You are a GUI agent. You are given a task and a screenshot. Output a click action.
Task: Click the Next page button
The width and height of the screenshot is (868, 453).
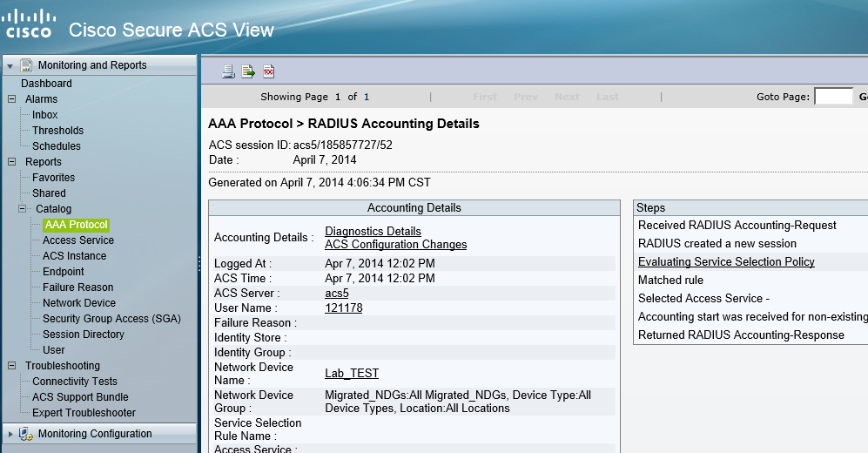[x=567, y=97]
